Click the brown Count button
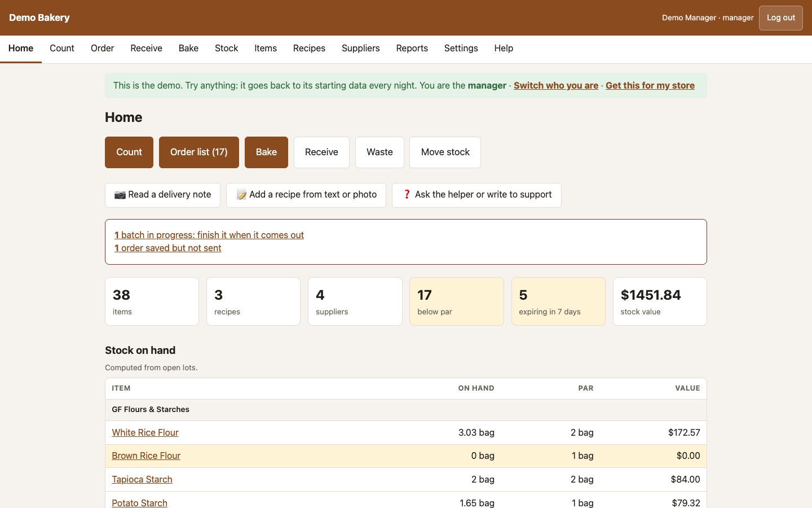 pos(129,152)
